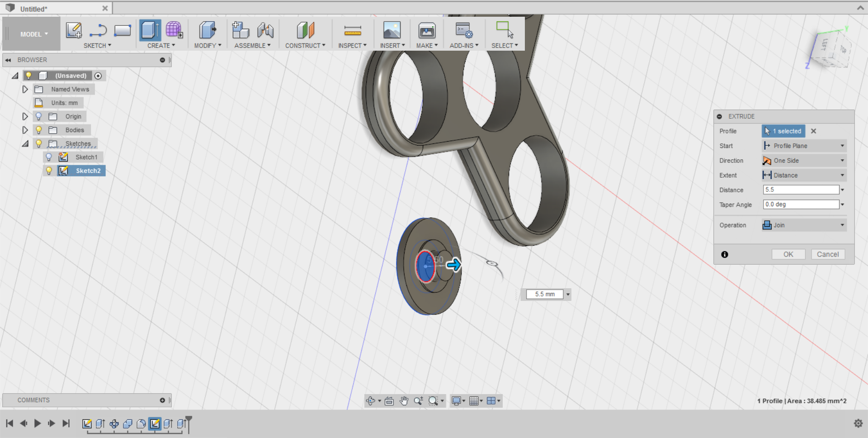The height and width of the screenshot is (438, 868).
Task: Click the Extrude dialog info icon
Action: (725, 254)
